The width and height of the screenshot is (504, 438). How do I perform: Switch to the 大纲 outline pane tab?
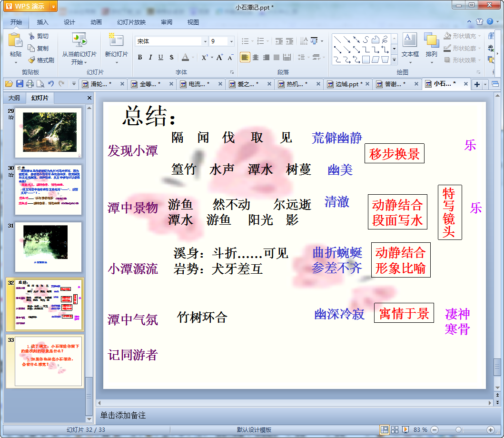click(x=14, y=98)
